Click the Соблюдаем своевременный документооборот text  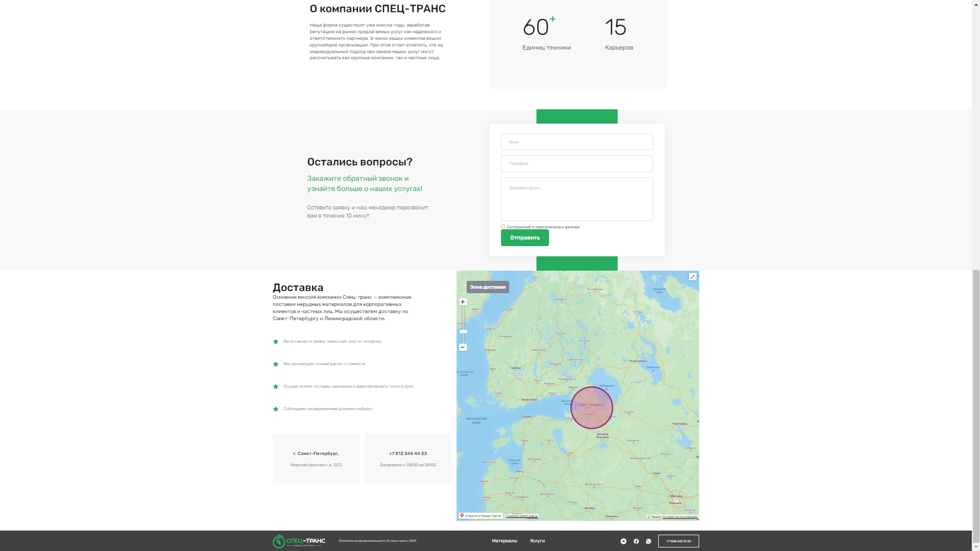[328, 409]
